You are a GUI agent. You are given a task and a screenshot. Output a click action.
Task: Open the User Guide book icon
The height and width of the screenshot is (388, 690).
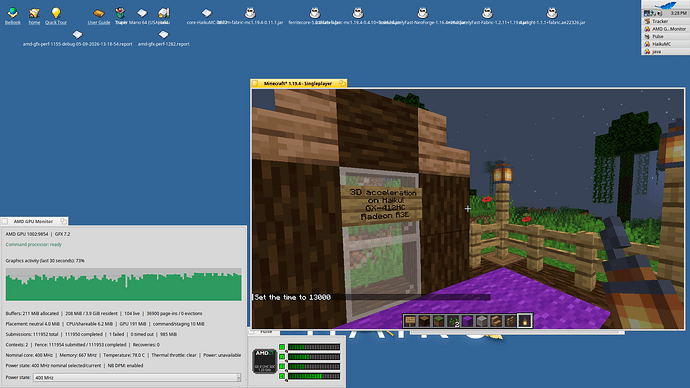[x=99, y=13]
